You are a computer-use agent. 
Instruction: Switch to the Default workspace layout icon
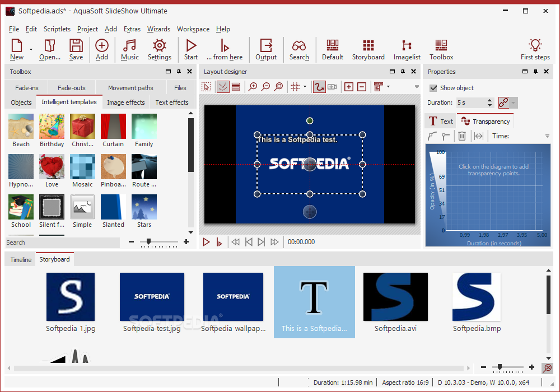[x=333, y=45]
